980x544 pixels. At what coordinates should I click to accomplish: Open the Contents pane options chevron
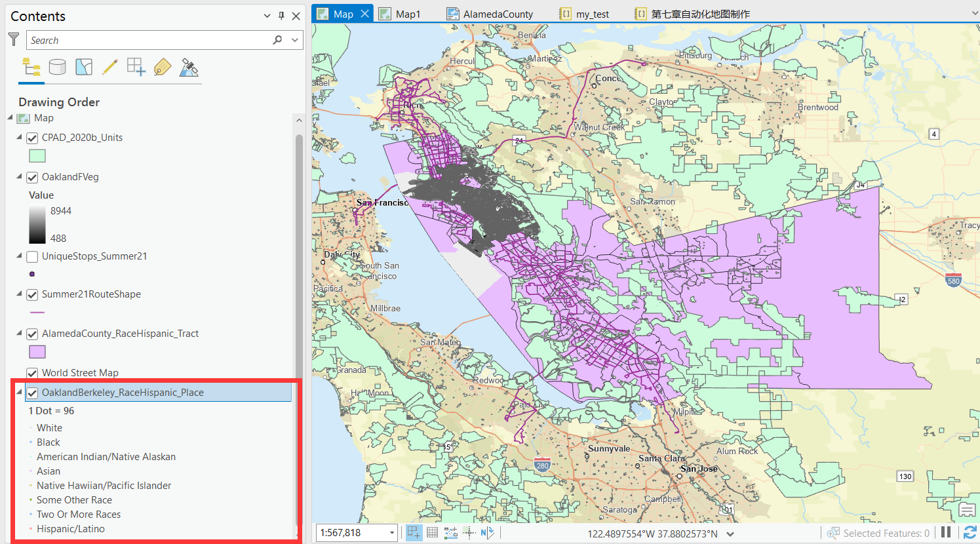coord(267,16)
